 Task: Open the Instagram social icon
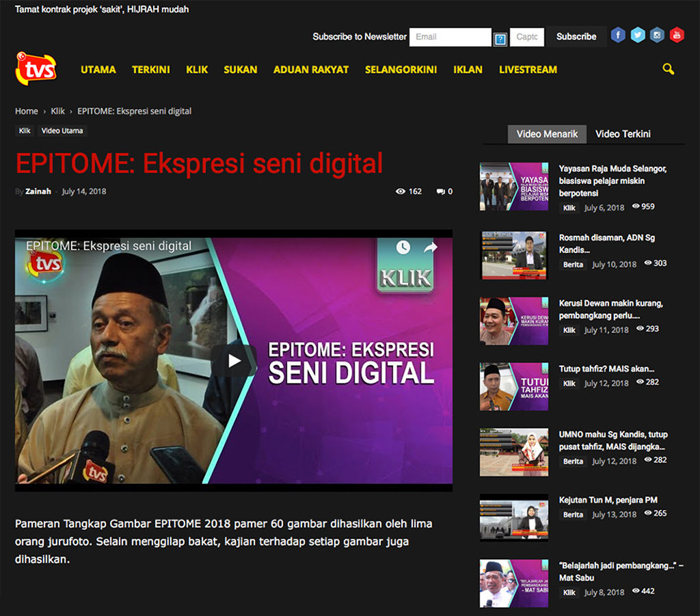pyautogui.click(x=657, y=35)
